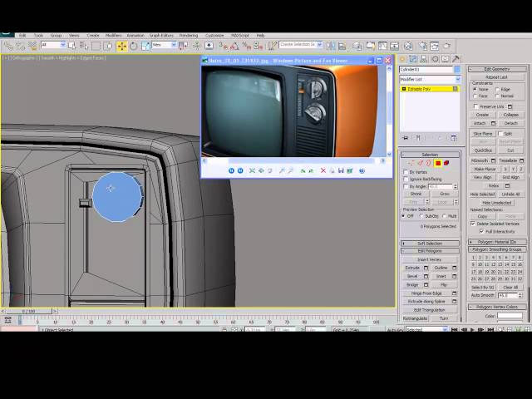Screen dimensions: 532x399
Task: Click the Bevel button
Action: 412,276
